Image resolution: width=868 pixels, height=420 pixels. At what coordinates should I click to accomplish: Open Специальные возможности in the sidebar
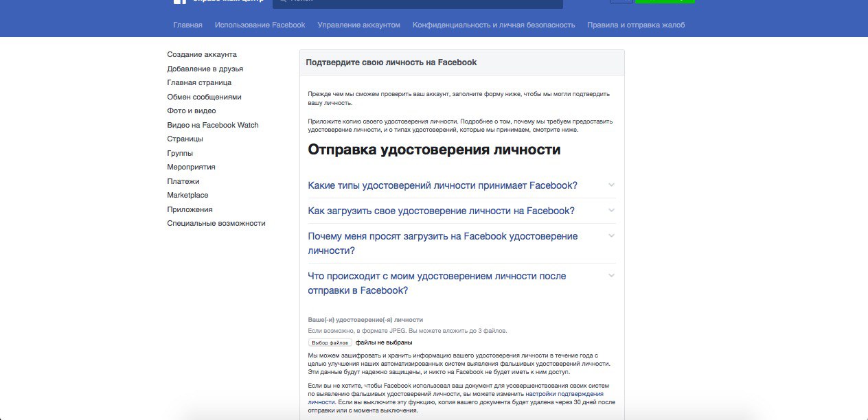216,223
